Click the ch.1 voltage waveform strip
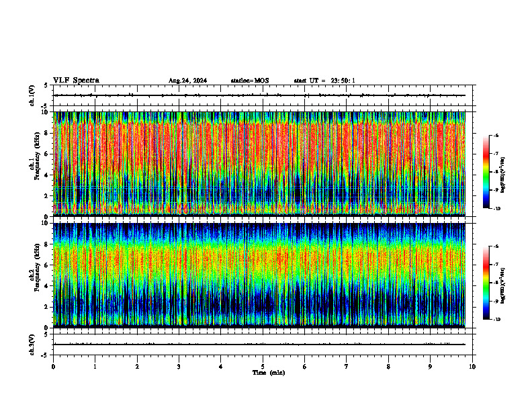 coord(263,95)
